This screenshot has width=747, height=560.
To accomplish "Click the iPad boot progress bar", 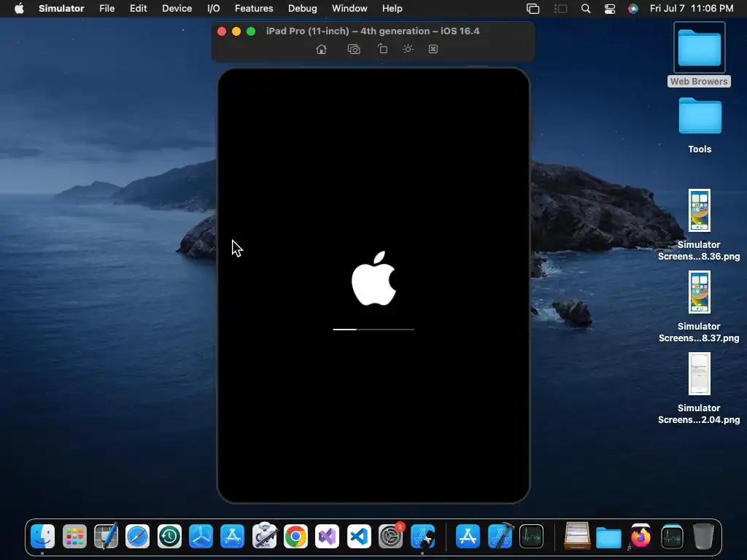I will pyautogui.click(x=373, y=329).
